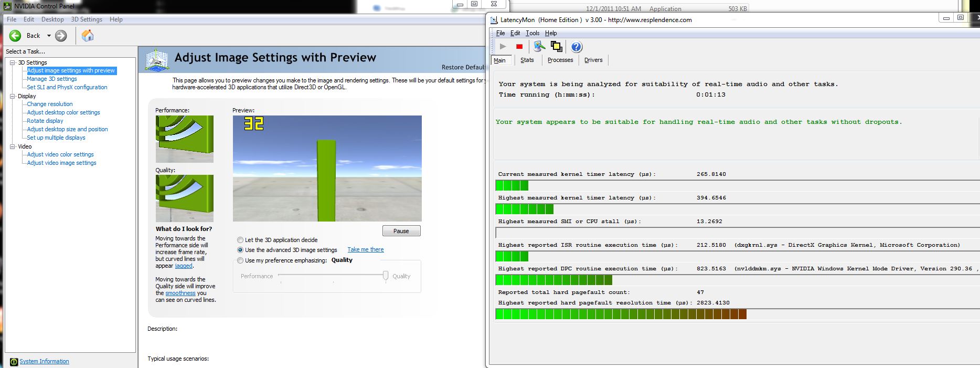
Task: Open LatencyMon Help menu
Action: point(551,33)
